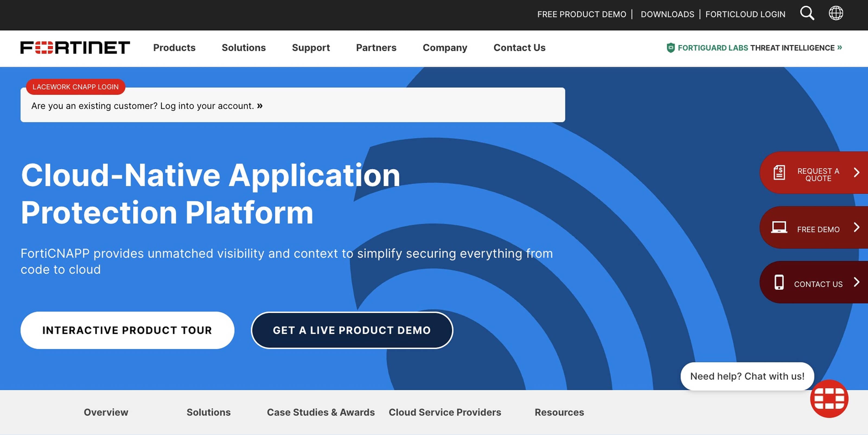Open the Support menu

point(311,47)
